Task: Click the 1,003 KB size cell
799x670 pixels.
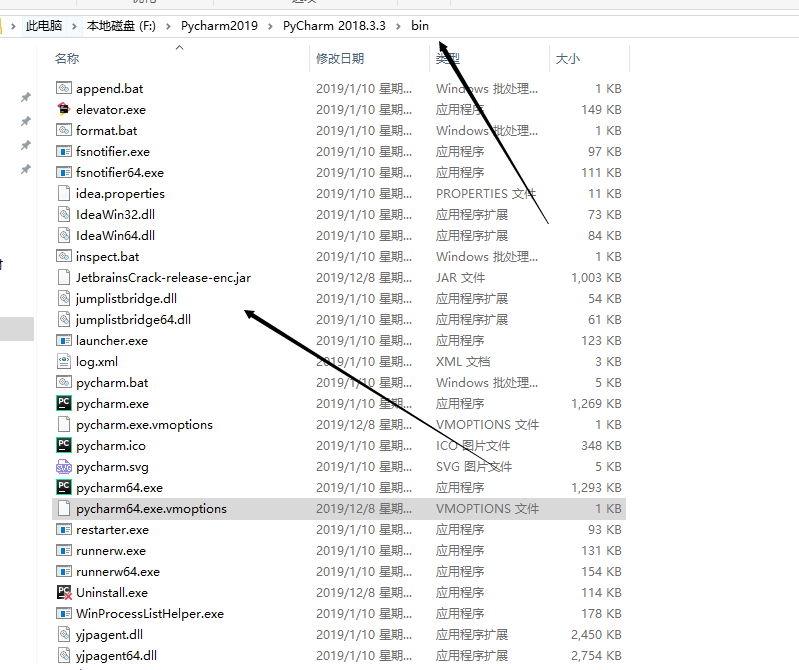Action: click(x=596, y=278)
